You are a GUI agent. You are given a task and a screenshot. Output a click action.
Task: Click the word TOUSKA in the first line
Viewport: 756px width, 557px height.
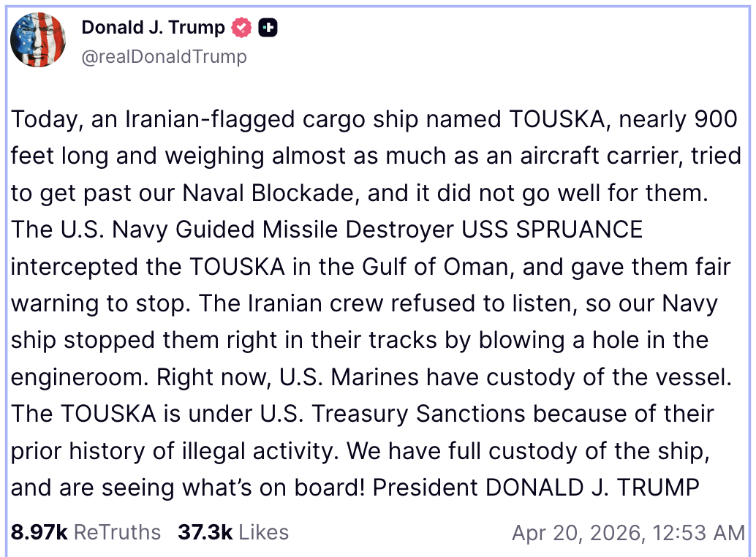pos(557,119)
